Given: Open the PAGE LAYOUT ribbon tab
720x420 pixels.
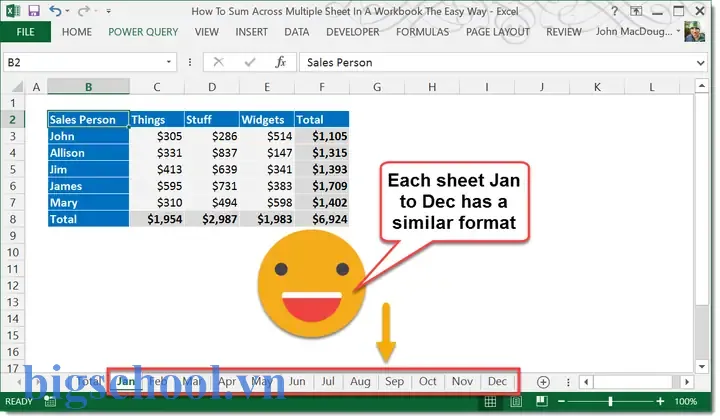Looking at the screenshot, I should 498,32.
